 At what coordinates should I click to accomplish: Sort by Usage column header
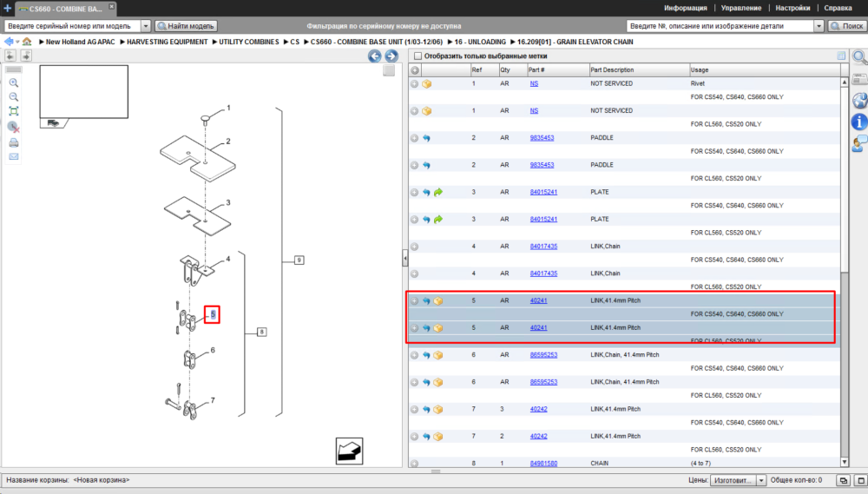click(765, 70)
